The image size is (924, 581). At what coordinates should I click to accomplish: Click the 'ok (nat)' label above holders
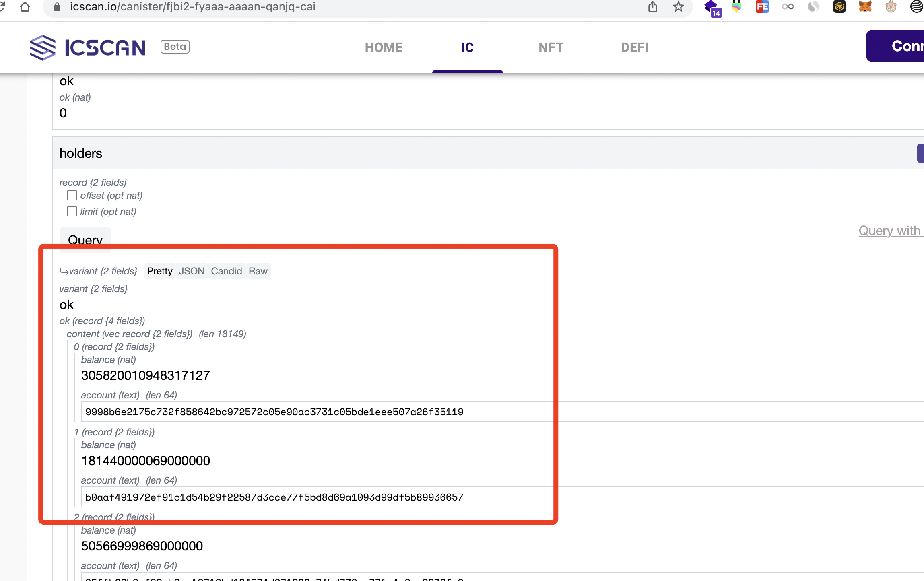click(x=75, y=97)
